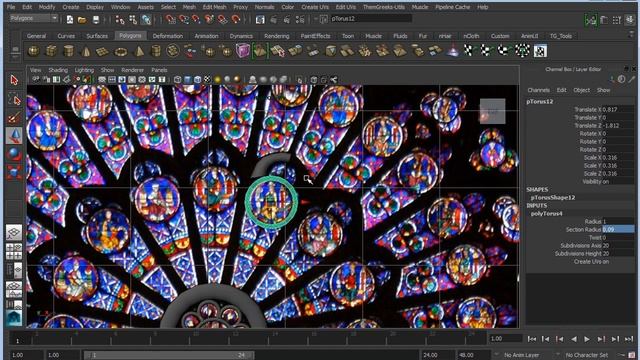Screen dimensions: 640x360
Task: Toggle use all lights yellow sphere
Action: click(x=217, y=80)
